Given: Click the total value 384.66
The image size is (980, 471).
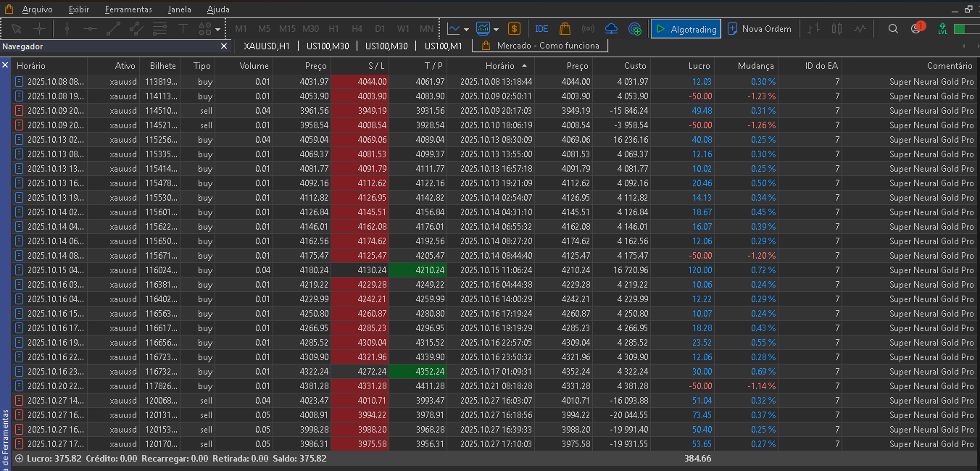Looking at the screenshot, I should (x=698, y=459).
